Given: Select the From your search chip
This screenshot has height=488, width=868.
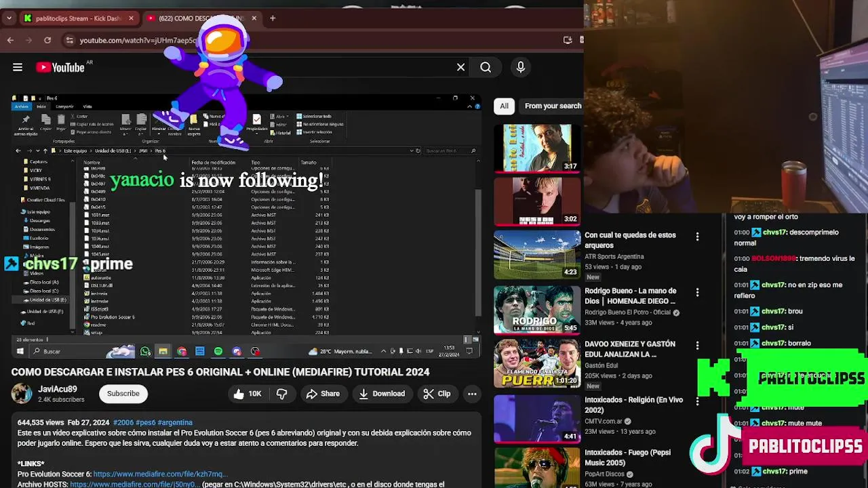Looking at the screenshot, I should (x=553, y=106).
